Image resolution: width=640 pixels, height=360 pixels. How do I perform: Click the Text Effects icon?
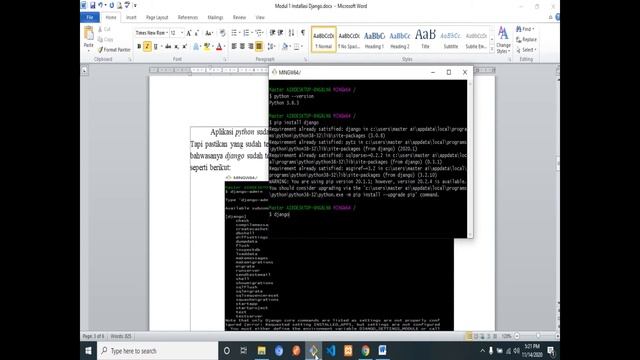(x=196, y=47)
